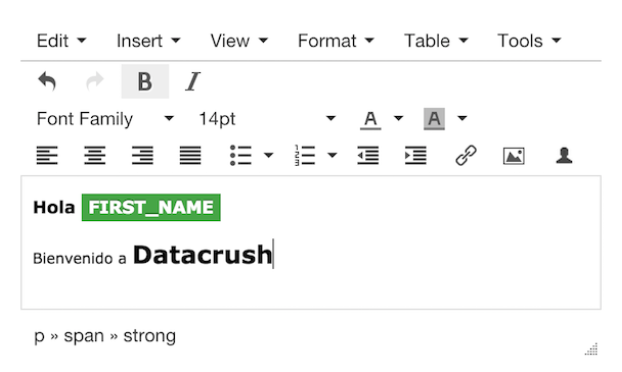The width and height of the screenshot is (622, 372).
Task: Open the 14pt font size dropdown
Action: coord(267,119)
